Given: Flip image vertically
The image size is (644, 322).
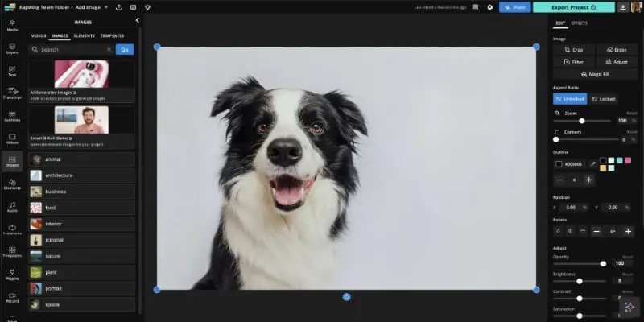Looking at the screenshot, I should pyautogui.click(x=582, y=231).
